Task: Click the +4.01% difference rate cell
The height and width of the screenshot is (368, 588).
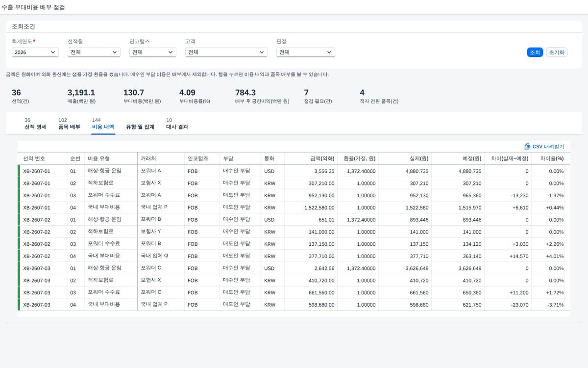Action: point(548,256)
